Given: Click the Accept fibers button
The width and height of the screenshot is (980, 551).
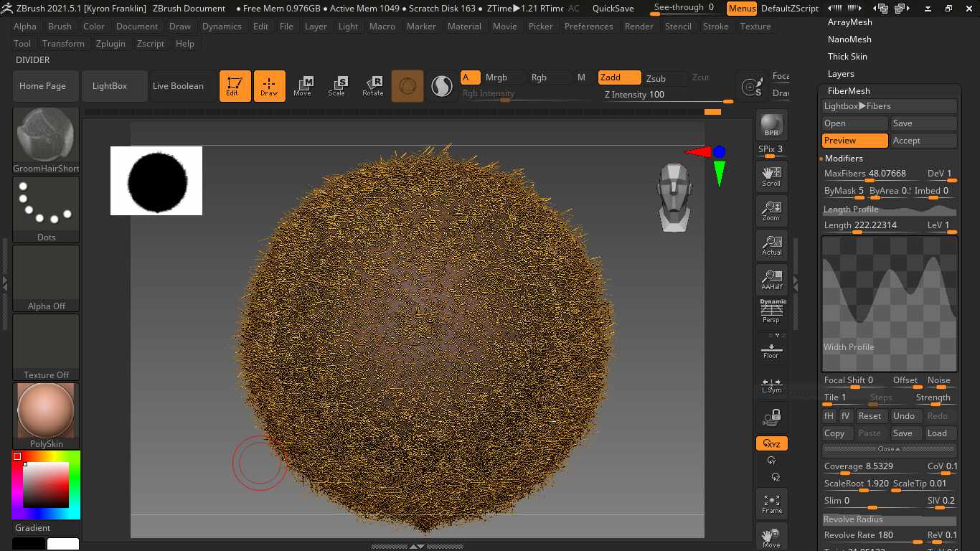Looking at the screenshot, I should click(923, 141).
